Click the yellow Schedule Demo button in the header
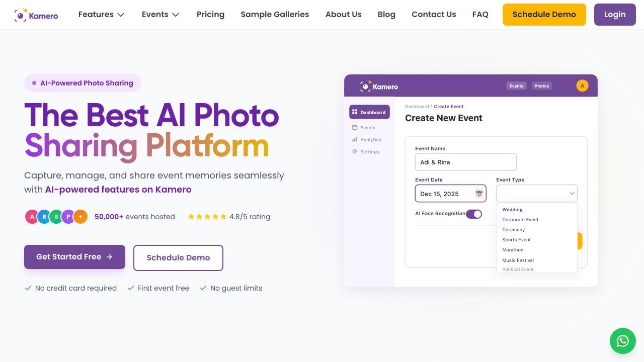Image resolution: width=644 pixels, height=362 pixels. 544,15
